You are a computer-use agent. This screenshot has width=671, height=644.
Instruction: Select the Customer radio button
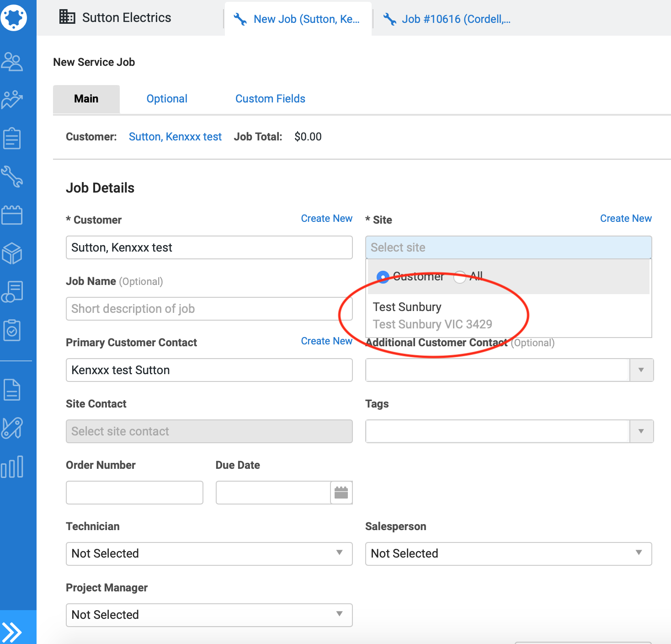(383, 277)
